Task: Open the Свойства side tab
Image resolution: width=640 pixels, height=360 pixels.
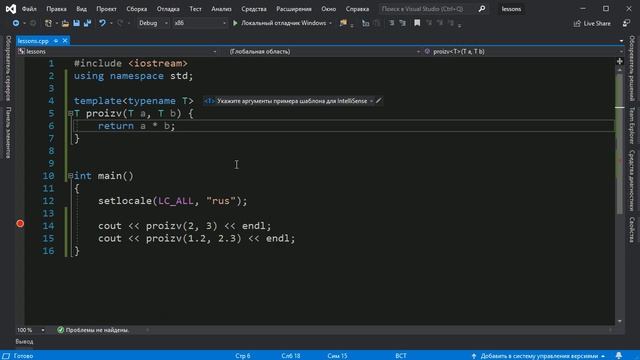Action: point(632,230)
